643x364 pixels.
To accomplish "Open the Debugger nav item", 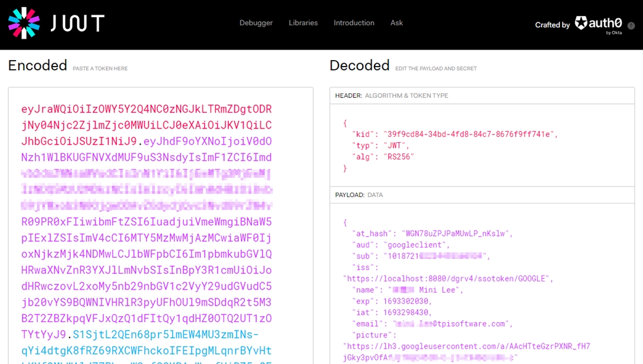I will 256,23.
